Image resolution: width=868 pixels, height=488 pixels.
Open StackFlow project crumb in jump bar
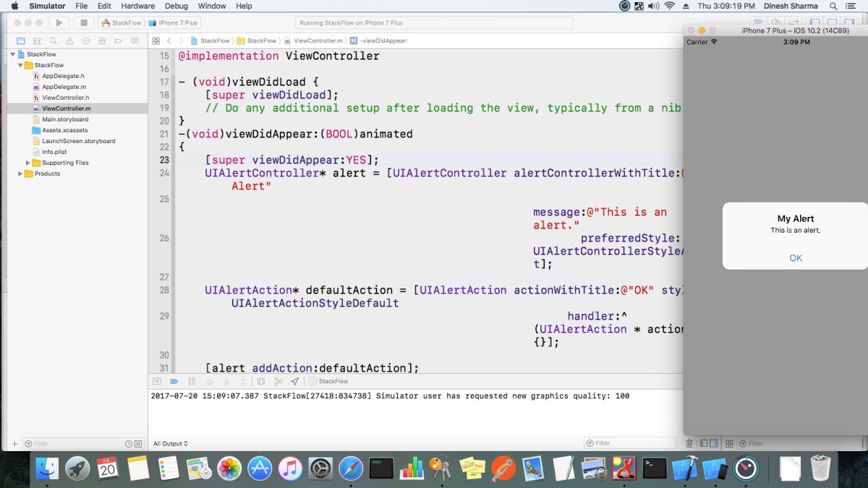point(210,40)
